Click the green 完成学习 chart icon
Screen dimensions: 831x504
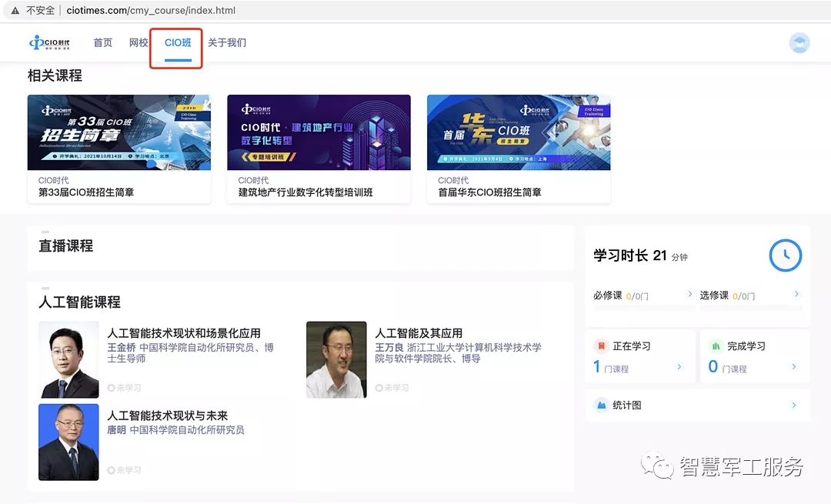[x=715, y=346]
